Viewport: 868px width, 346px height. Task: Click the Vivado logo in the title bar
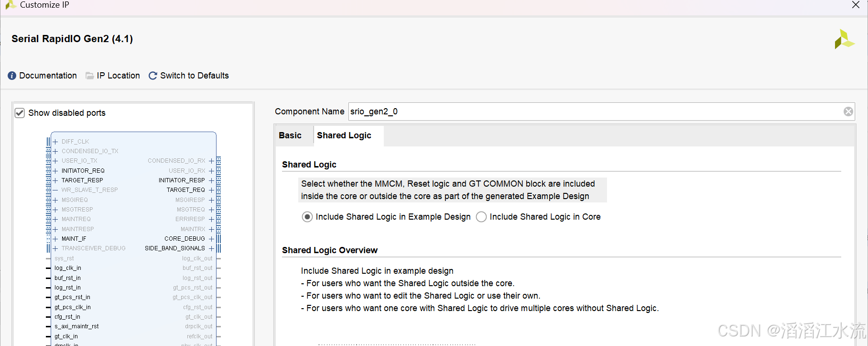(10, 5)
